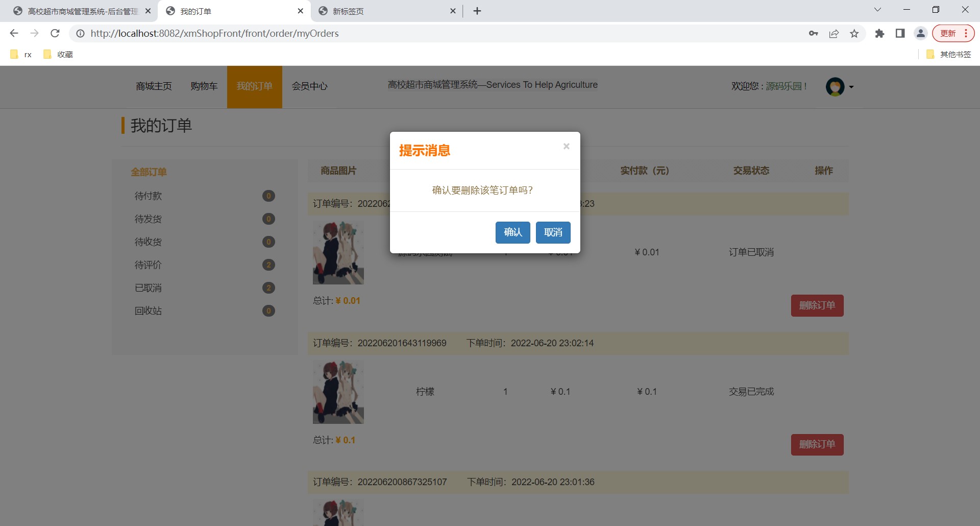The width and height of the screenshot is (980, 526).
Task: Confirm deletion by clicking 确认
Action: click(x=512, y=232)
